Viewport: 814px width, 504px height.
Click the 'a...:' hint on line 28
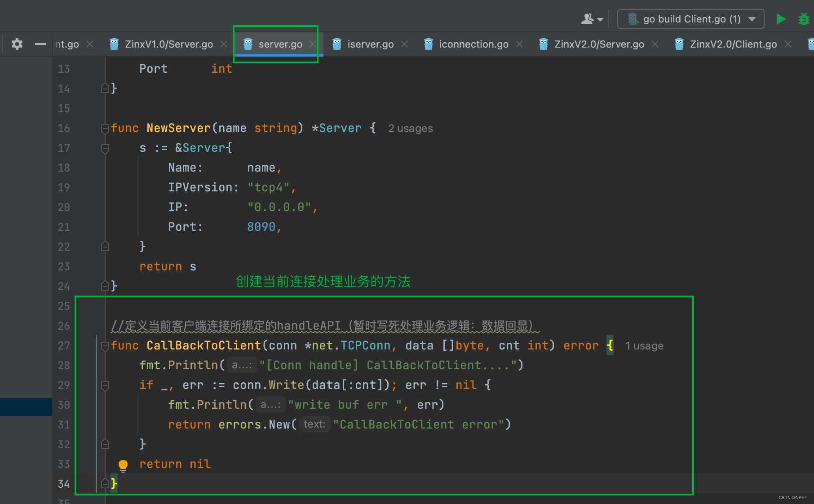pyautogui.click(x=242, y=365)
